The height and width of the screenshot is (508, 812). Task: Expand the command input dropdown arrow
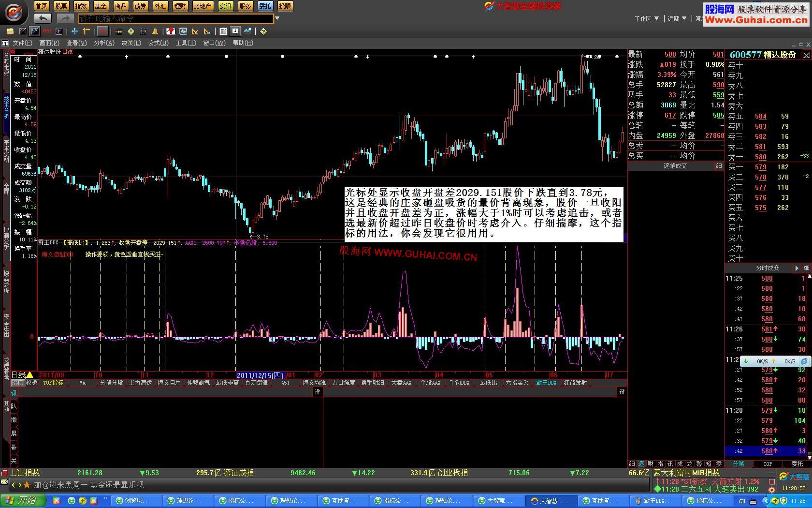[x=277, y=18]
